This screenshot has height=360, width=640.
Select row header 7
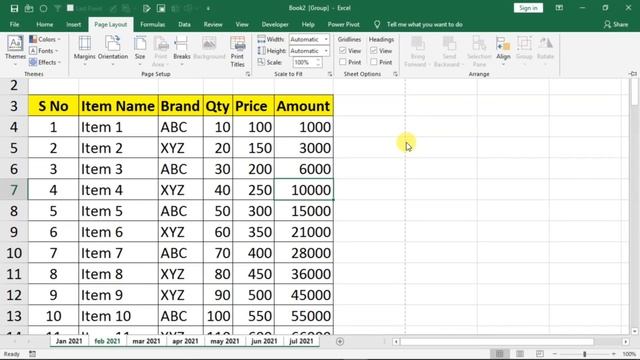(x=14, y=190)
